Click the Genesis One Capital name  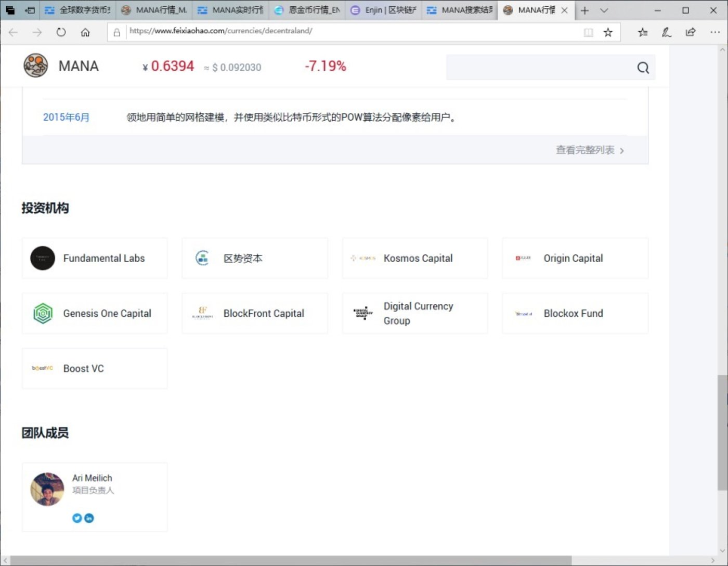(x=107, y=313)
